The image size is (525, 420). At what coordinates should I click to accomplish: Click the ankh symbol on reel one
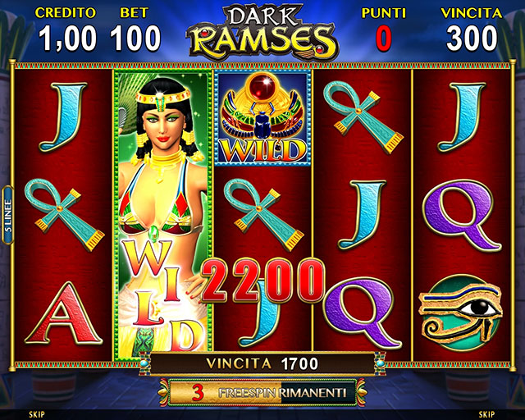64,214
